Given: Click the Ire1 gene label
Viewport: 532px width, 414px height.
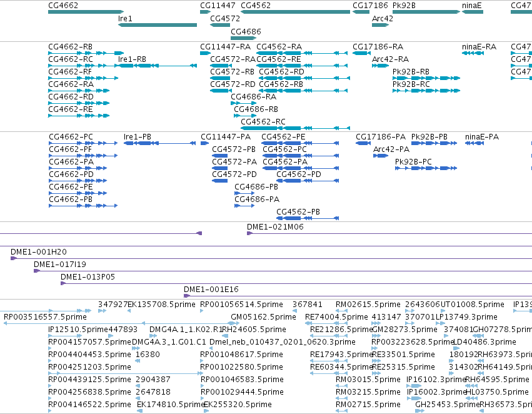Looking at the screenshot, I should [x=125, y=19].
